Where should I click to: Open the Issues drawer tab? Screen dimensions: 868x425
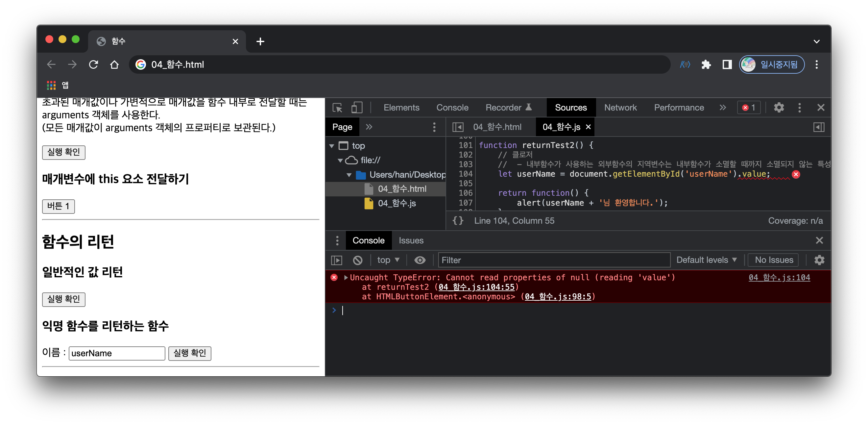pos(411,240)
